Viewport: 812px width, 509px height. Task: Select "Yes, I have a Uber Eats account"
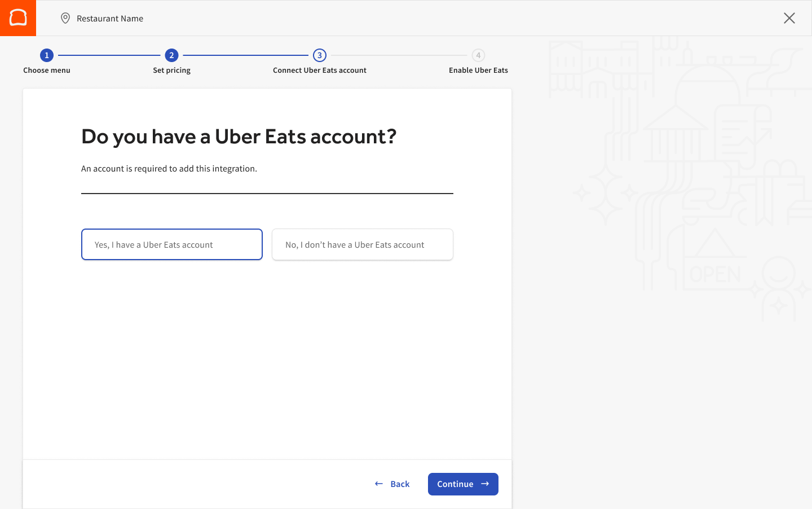[x=171, y=244]
